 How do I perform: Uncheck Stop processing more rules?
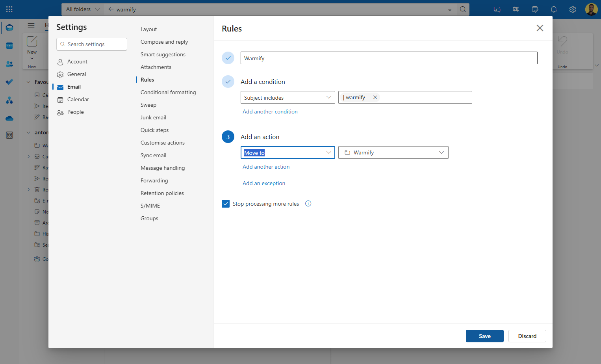pos(226,204)
